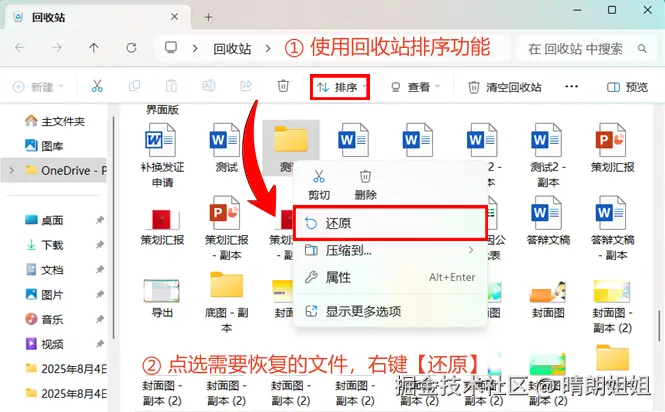This screenshot has height=412, width=665.
Task: Select 压缩到... in the context menu
Action: point(390,250)
